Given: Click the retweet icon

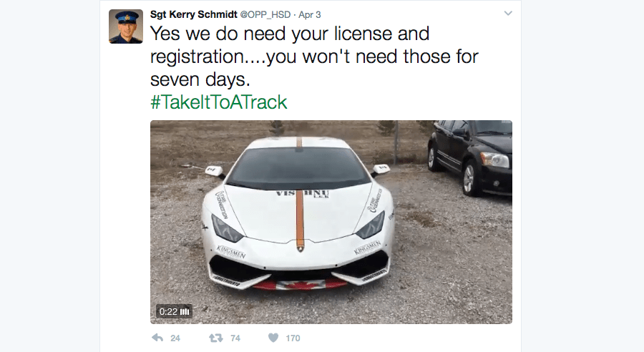Looking at the screenshot, I should coord(215,338).
